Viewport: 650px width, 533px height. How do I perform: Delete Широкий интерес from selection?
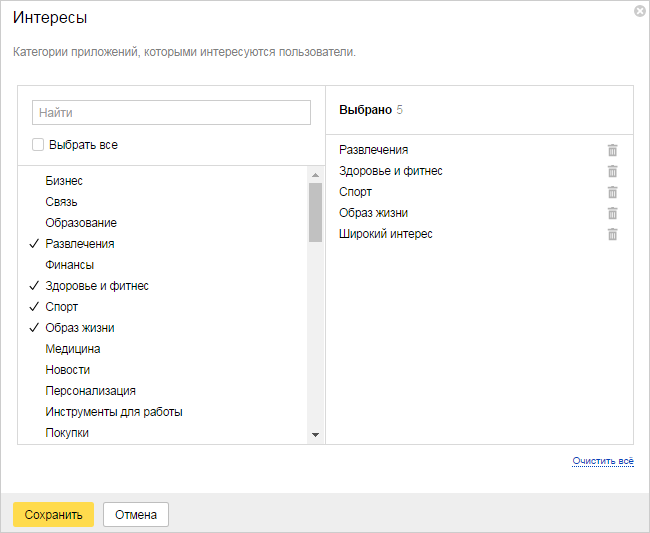click(612, 235)
